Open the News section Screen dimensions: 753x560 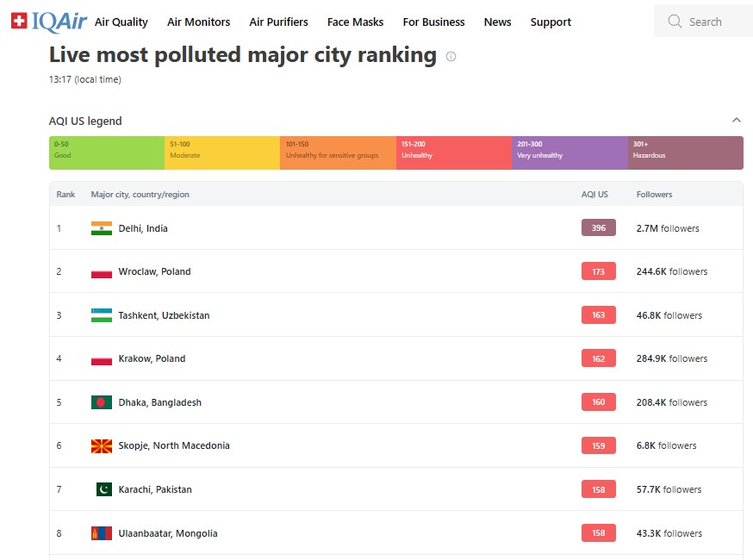(x=497, y=22)
